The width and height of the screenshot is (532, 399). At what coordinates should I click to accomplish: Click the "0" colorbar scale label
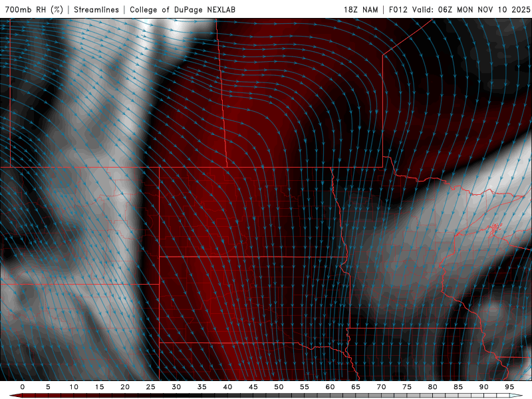23,387
